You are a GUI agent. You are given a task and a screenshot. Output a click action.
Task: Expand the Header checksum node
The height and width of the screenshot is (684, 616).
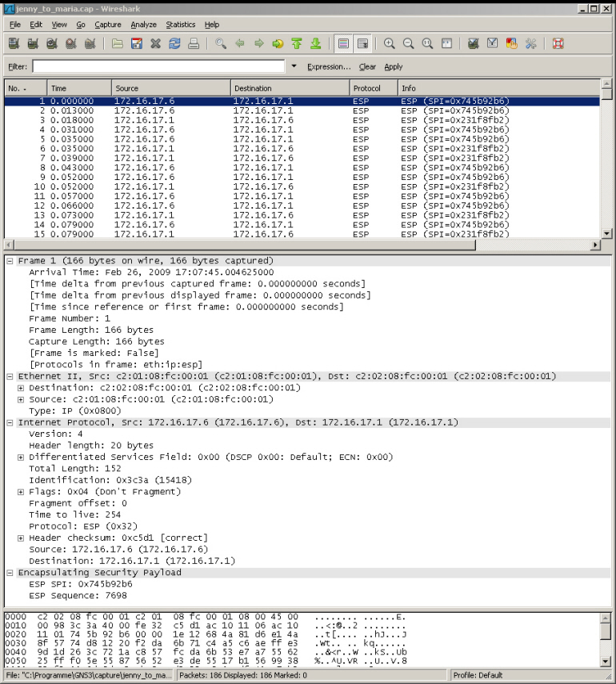[21, 538]
